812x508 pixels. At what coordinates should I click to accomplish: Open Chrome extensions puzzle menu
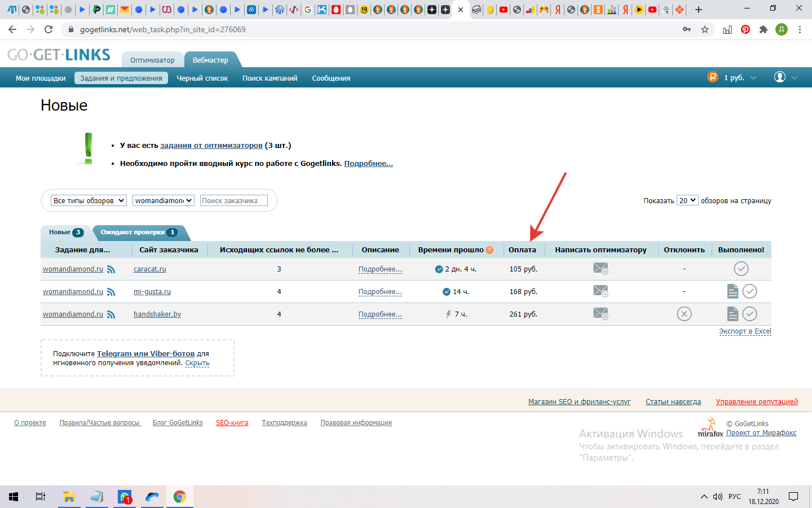click(x=764, y=29)
